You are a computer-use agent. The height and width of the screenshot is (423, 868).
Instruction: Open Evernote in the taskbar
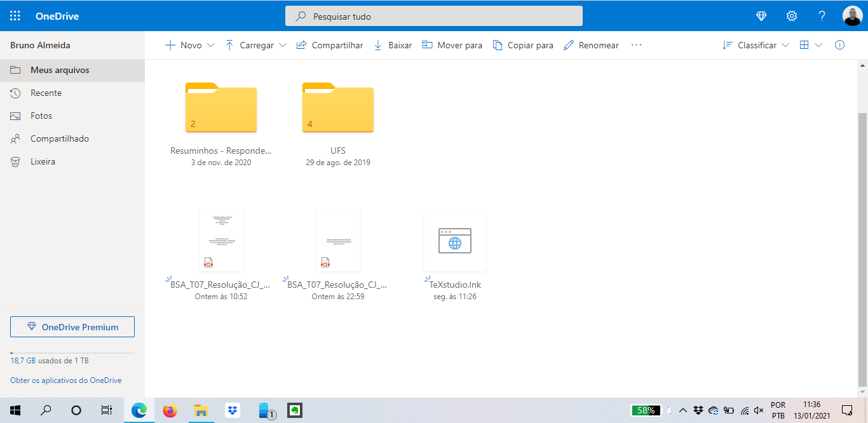tap(294, 410)
